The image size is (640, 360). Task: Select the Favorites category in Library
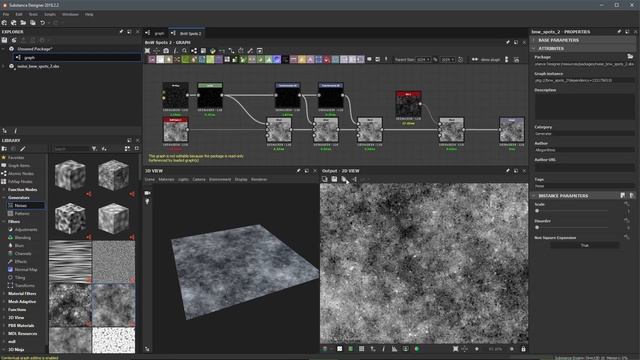tap(16, 158)
